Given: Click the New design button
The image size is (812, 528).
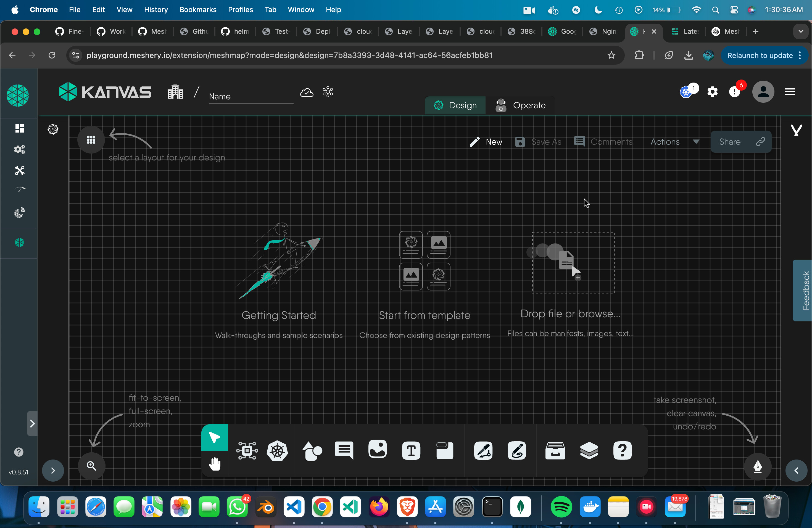Looking at the screenshot, I should [486, 142].
